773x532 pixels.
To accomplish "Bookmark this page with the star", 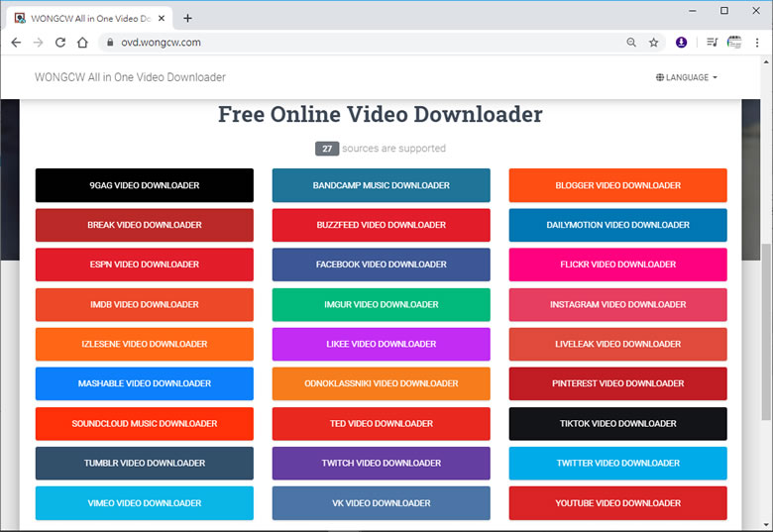I will tap(654, 43).
